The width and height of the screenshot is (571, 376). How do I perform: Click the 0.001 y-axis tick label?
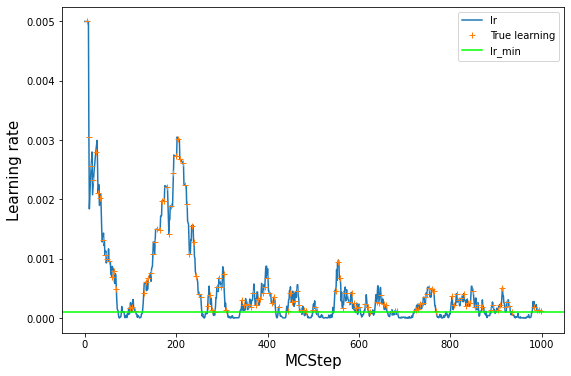(x=40, y=260)
